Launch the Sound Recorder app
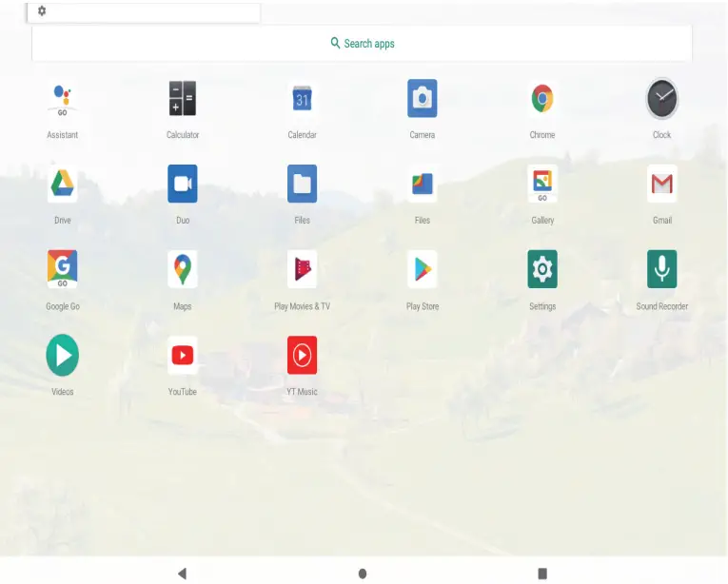Image resolution: width=728 pixels, height=584 pixels. coord(662,269)
